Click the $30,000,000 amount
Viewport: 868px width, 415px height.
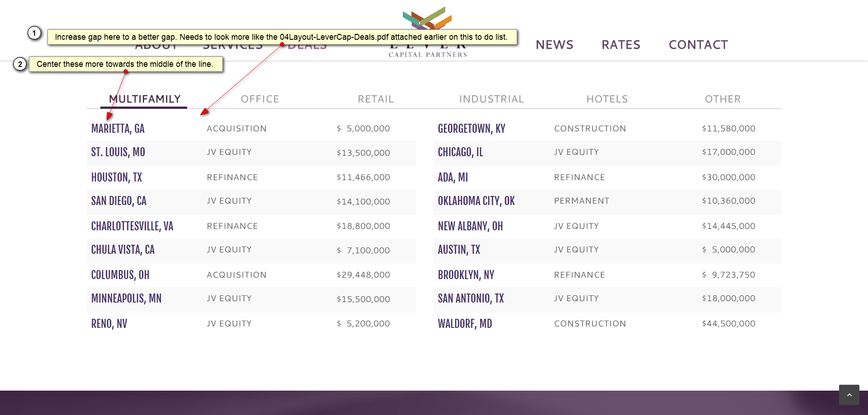tap(729, 177)
